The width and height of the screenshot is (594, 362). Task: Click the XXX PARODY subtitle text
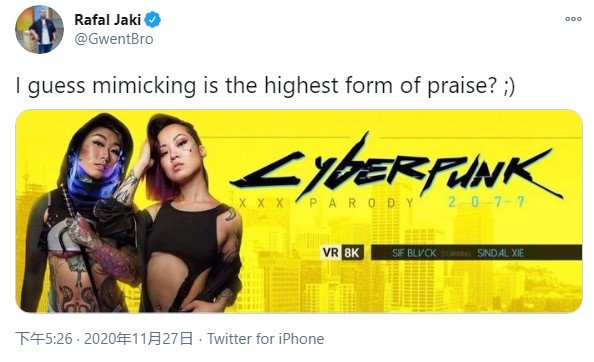pyautogui.click(x=327, y=203)
